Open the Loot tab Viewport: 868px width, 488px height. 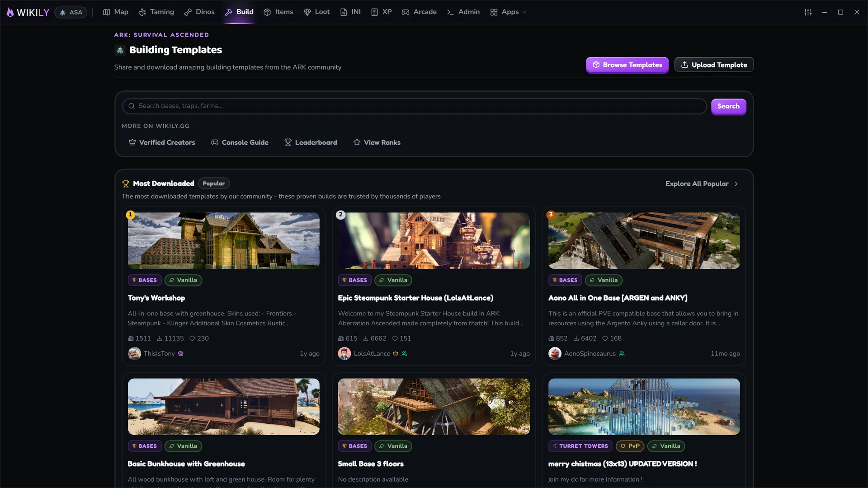316,12
